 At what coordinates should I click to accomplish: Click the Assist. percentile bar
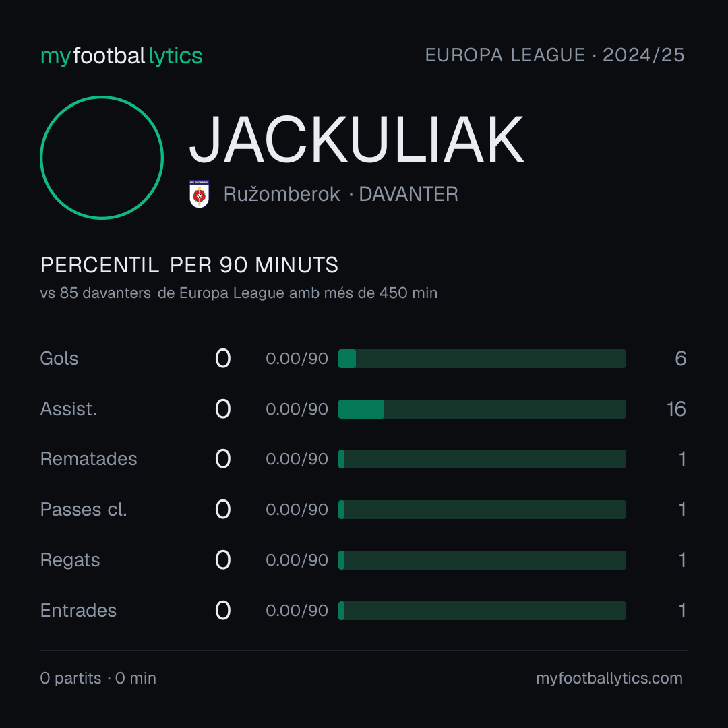coord(482,409)
